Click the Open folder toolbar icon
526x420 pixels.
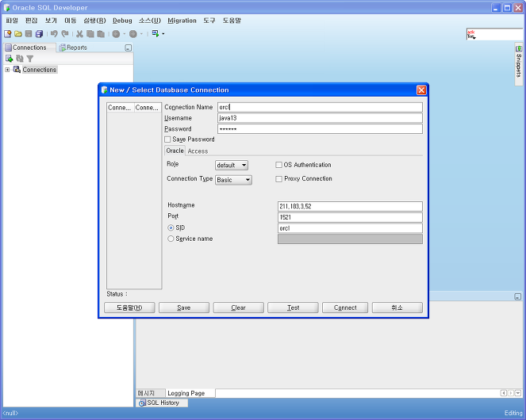(x=18, y=34)
